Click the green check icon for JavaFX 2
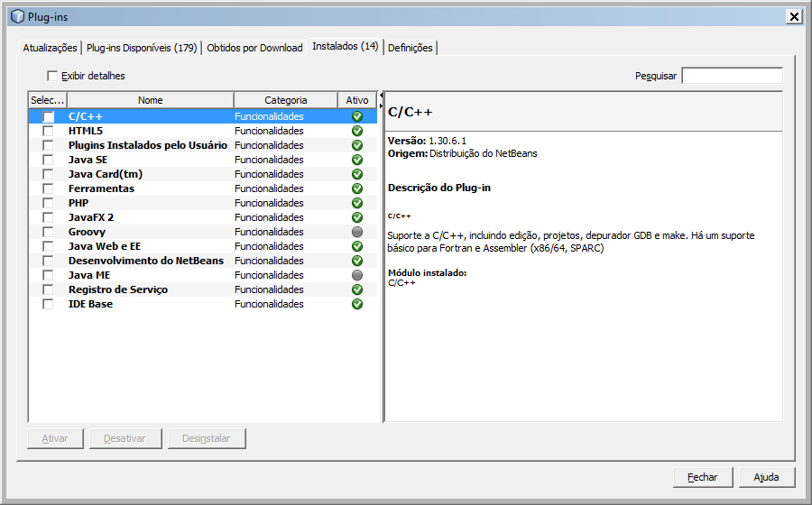This screenshot has width=812, height=505. click(356, 218)
